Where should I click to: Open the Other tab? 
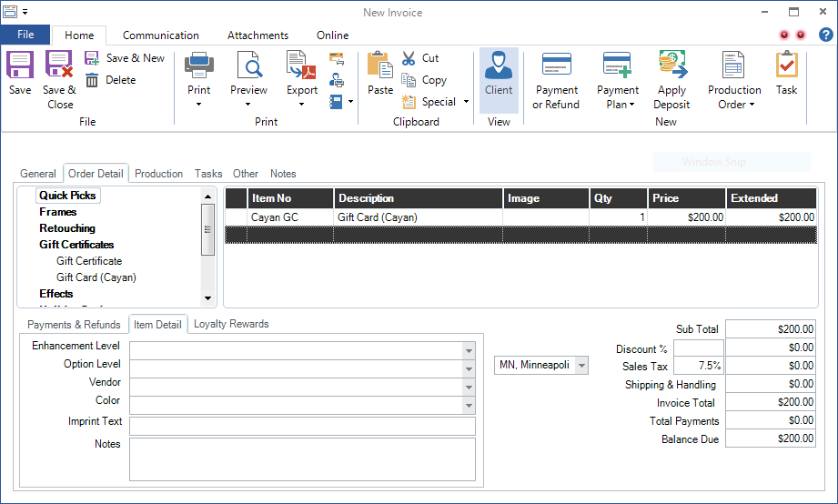246,174
